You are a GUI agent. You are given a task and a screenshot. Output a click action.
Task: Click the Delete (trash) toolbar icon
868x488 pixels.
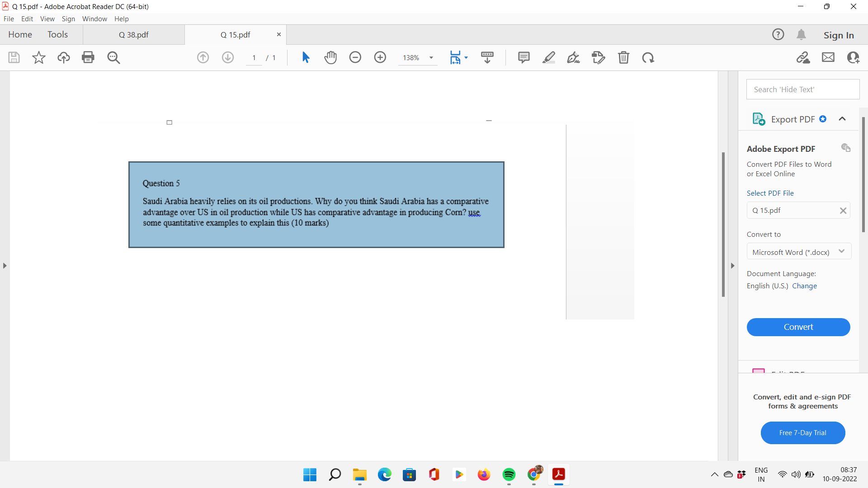[624, 57]
